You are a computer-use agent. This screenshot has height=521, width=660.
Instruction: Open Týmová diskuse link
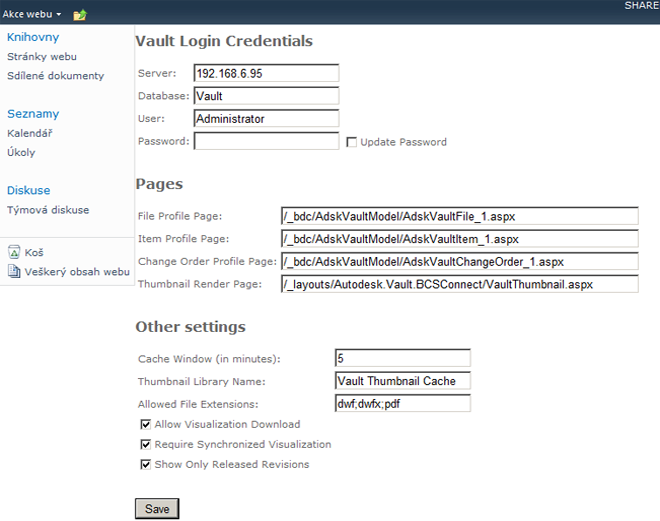(48, 210)
